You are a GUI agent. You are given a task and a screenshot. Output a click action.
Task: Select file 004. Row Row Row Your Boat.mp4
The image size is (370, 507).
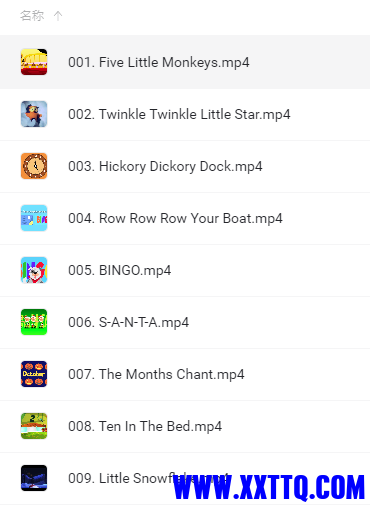point(175,218)
